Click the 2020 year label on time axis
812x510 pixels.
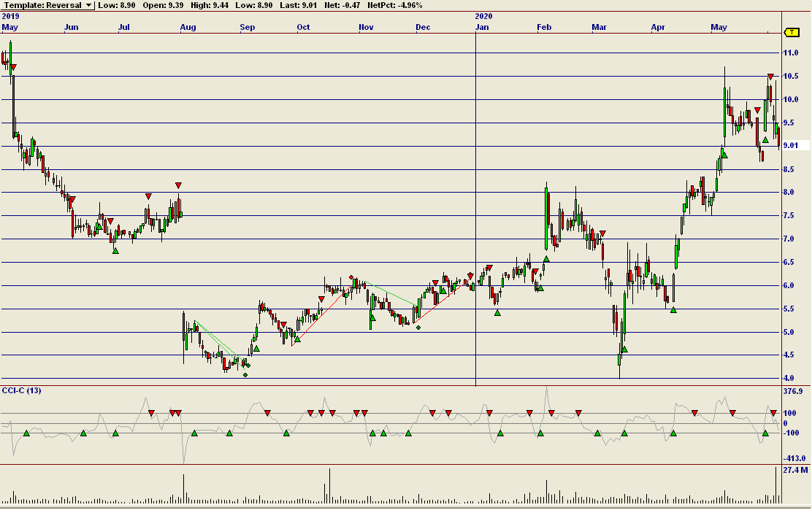pos(483,17)
